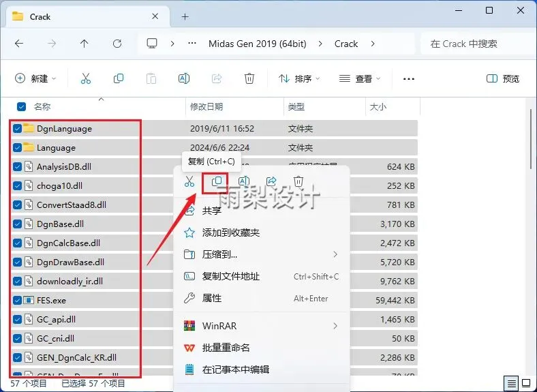Click the This PC monitor icon
Viewport: 537px width, 392px height.
152,44
